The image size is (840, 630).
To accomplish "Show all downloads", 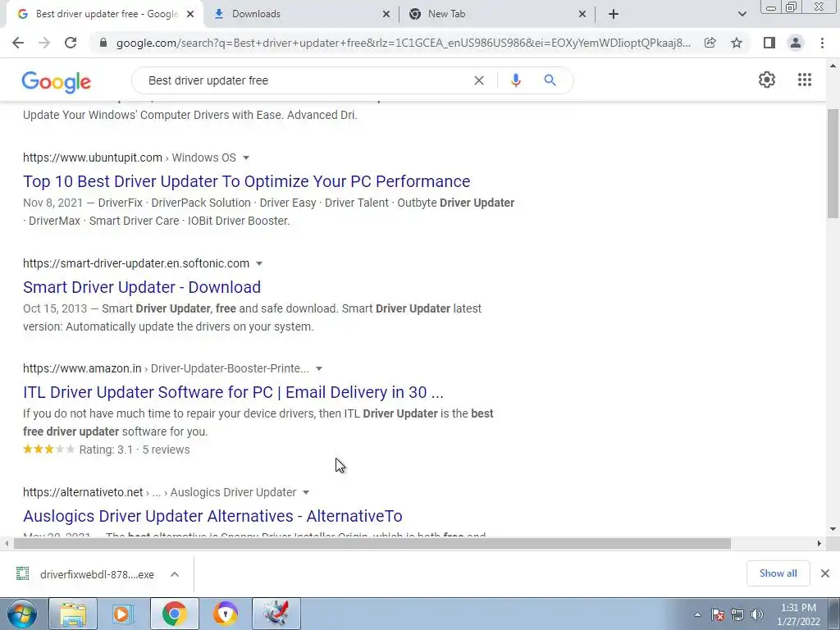I will coord(778,573).
